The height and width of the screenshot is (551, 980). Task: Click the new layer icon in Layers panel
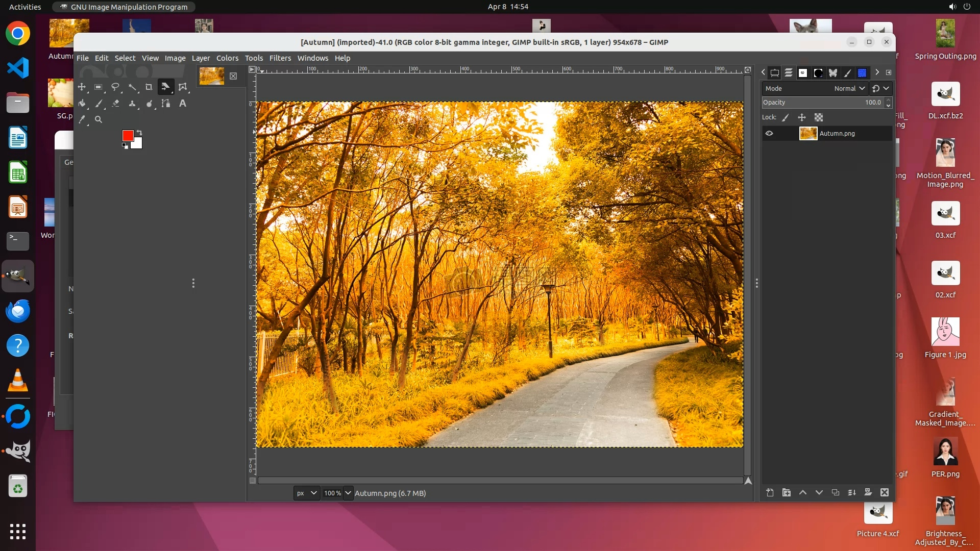[x=770, y=492]
